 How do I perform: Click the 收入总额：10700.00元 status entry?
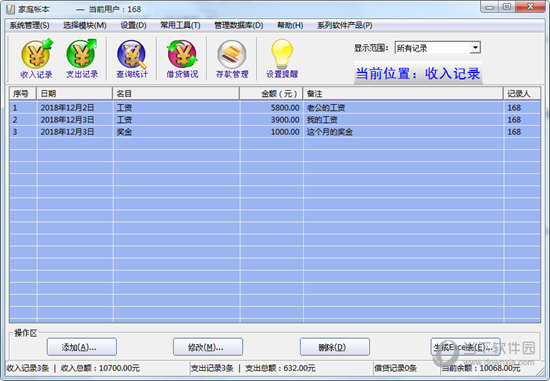100,368
